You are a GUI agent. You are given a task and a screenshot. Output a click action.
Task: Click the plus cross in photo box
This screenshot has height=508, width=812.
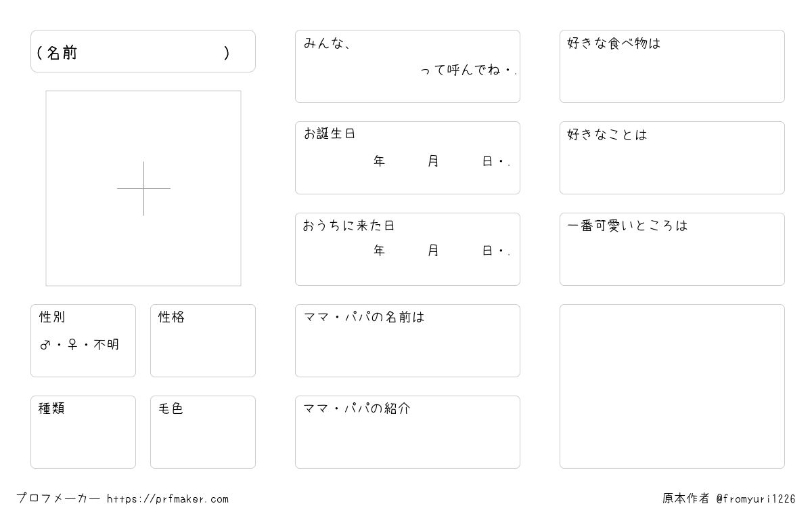[143, 188]
